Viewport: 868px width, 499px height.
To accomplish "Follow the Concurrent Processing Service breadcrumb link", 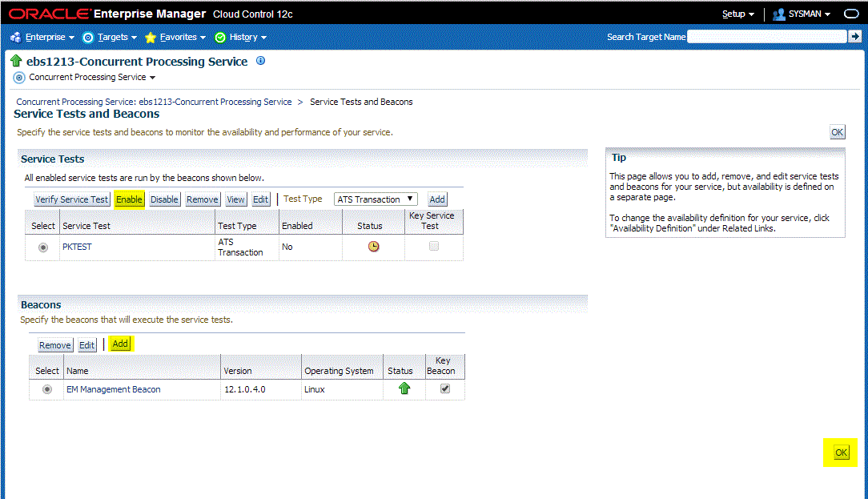I will tap(154, 102).
